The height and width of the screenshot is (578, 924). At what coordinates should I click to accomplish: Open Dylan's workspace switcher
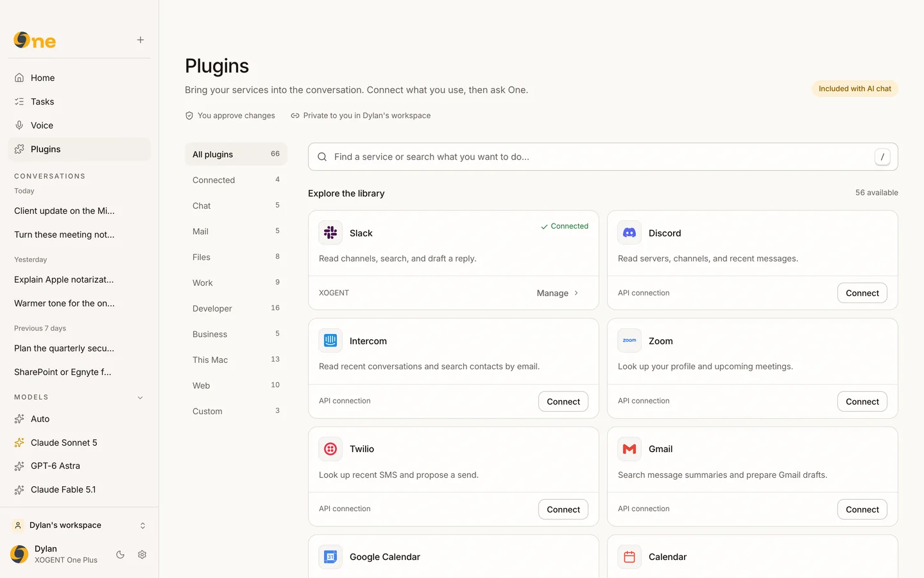click(x=79, y=525)
